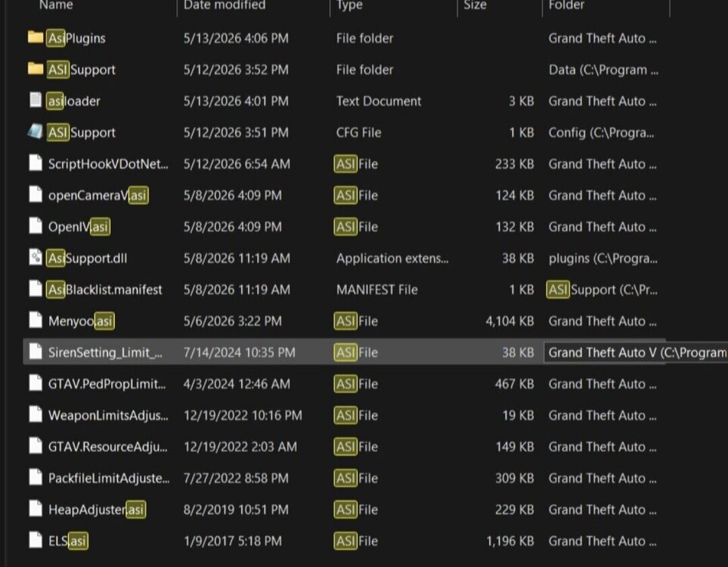Select the ScriptHookVDotNet file name
728x567 pixels.
pos(109,164)
